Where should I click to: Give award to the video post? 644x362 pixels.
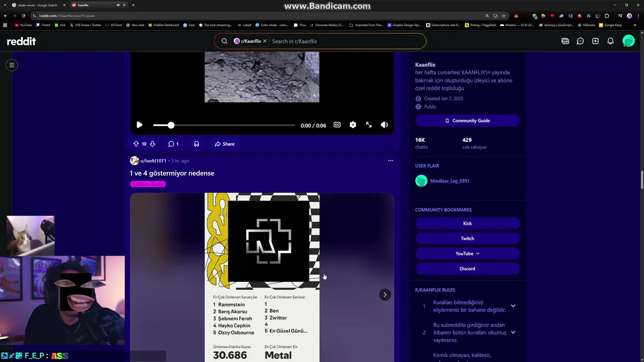tap(196, 144)
